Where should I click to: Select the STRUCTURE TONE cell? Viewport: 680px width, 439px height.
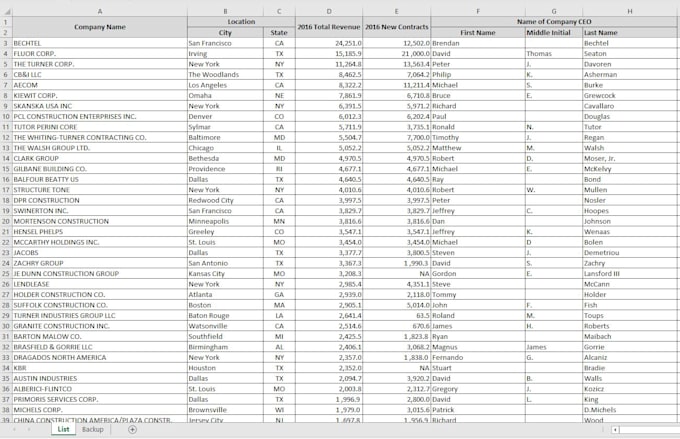tap(100, 190)
